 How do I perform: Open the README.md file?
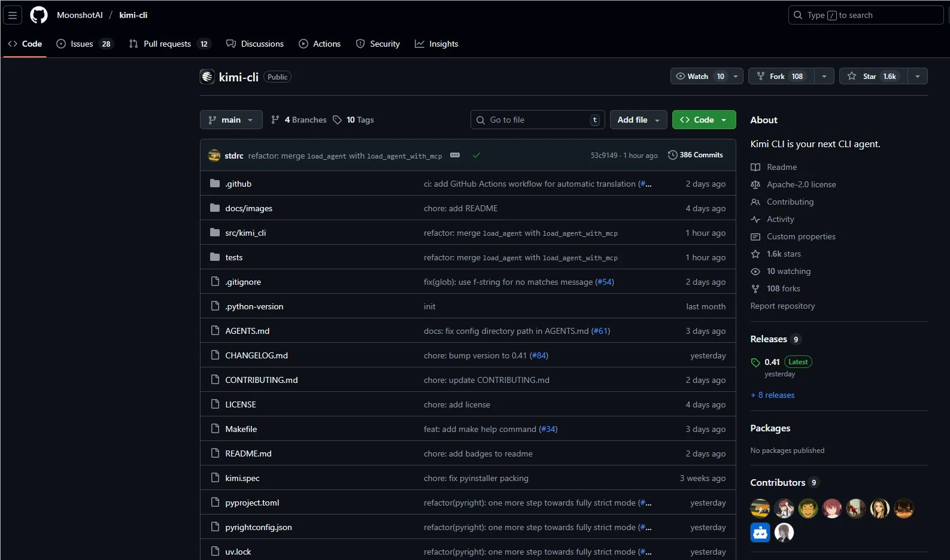248,454
